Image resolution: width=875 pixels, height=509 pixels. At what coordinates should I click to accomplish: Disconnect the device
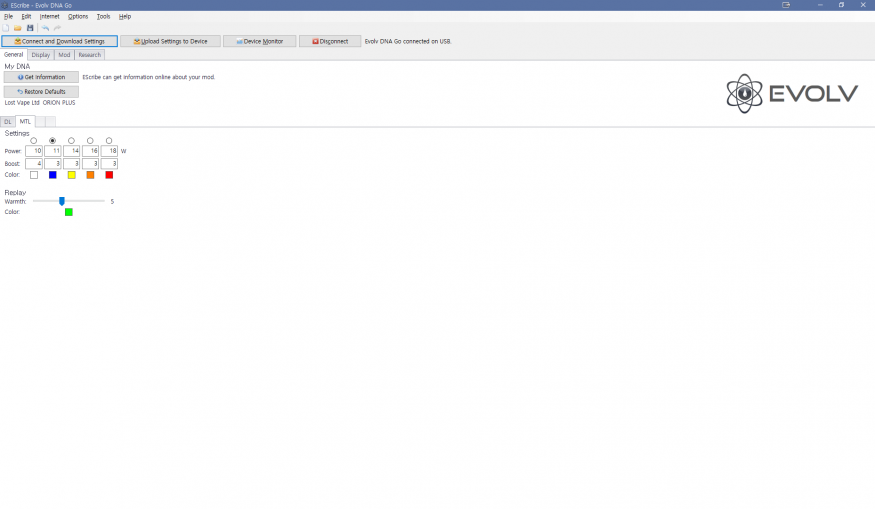coord(329,41)
